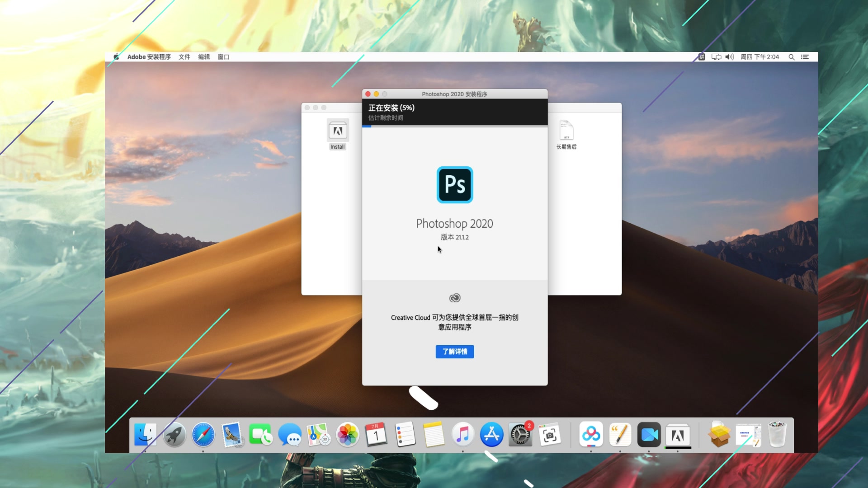Open Screenshot app from the Dock
Screen dimensions: 868x488
click(x=550, y=435)
